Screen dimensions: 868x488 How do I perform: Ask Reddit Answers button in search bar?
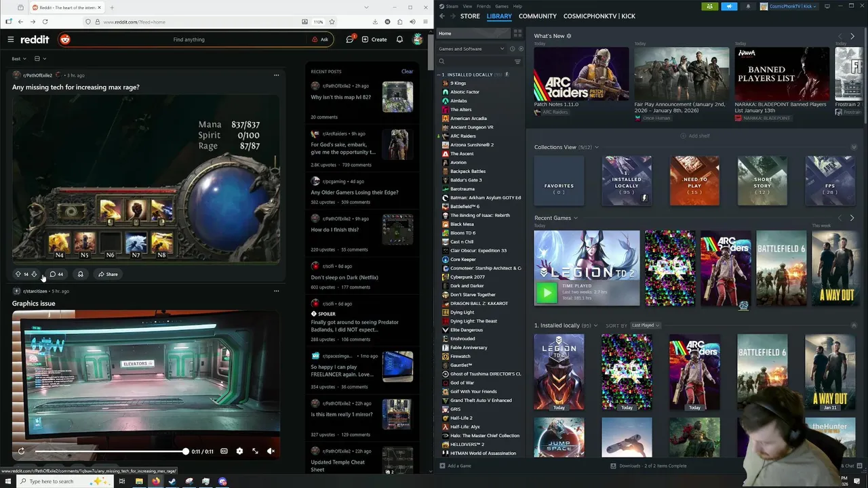tap(320, 39)
